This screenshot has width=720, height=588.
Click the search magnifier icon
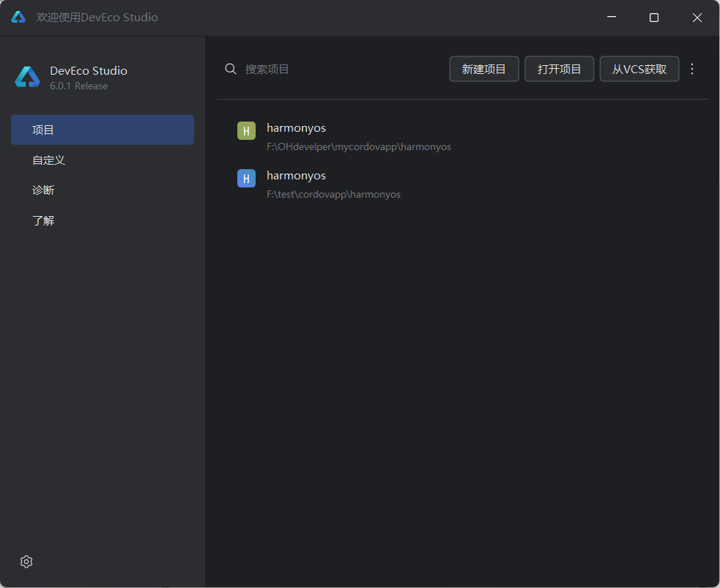tap(231, 69)
